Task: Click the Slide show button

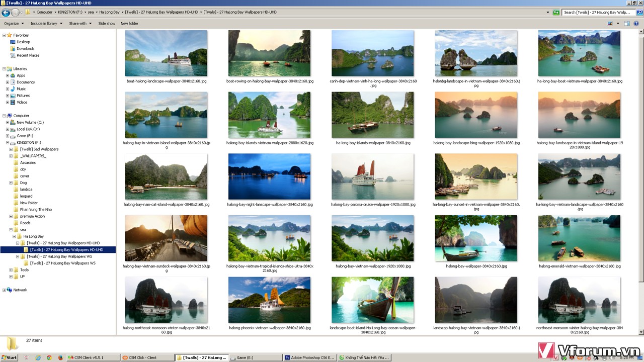Action: (x=107, y=23)
